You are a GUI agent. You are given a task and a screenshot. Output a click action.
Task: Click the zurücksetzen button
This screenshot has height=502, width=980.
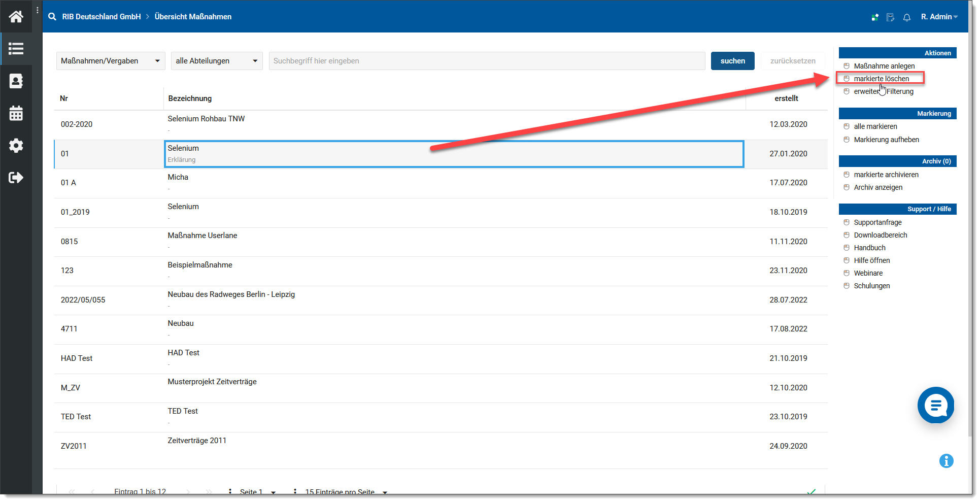[792, 61]
